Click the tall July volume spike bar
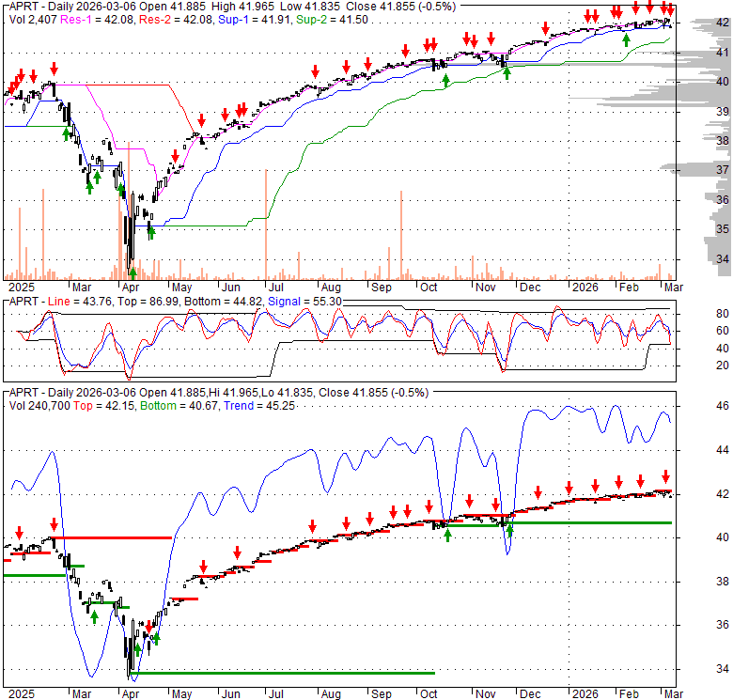 266,225
